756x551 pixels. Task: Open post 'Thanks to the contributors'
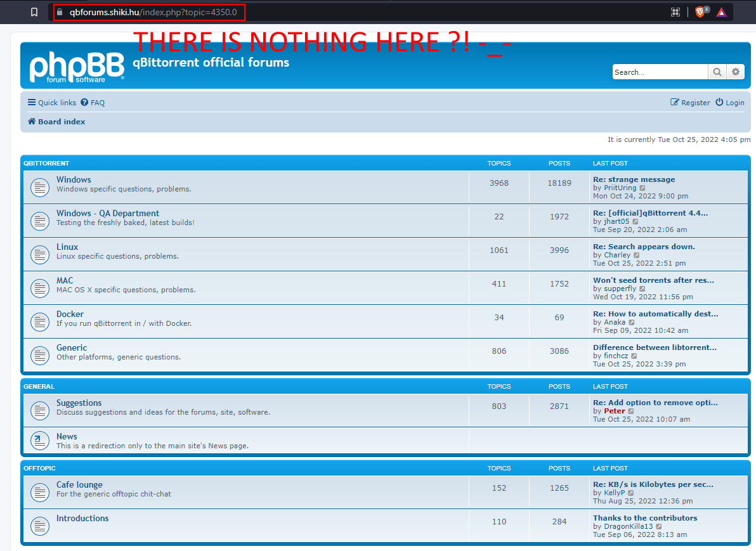645,518
